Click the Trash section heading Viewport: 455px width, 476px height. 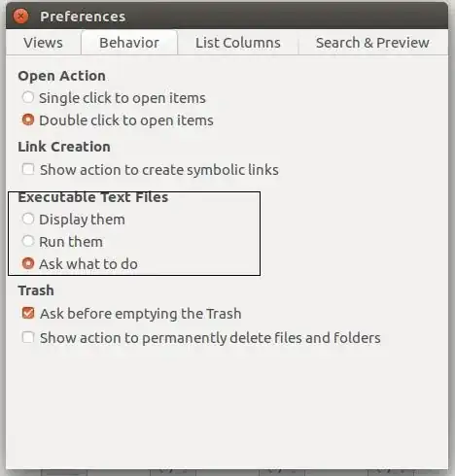[x=36, y=290]
